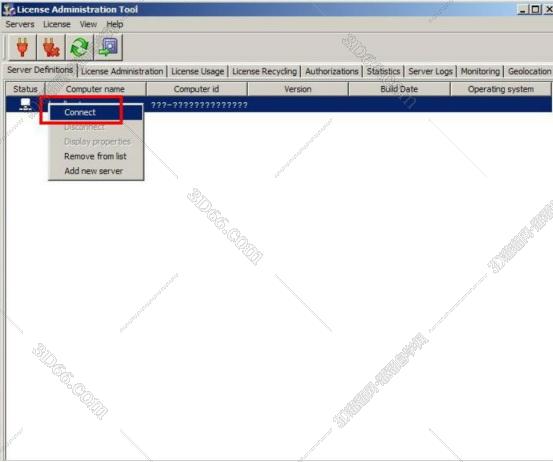Click the orange plug connect toolbar icon
553x462 pixels.
[x=22, y=47]
